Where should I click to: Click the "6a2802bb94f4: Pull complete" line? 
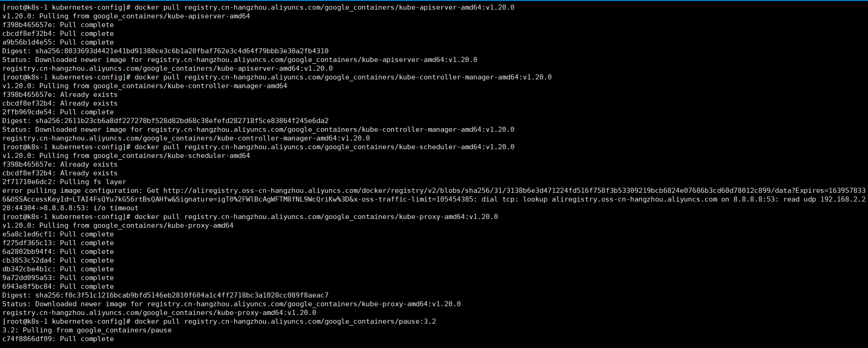[x=58, y=252]
